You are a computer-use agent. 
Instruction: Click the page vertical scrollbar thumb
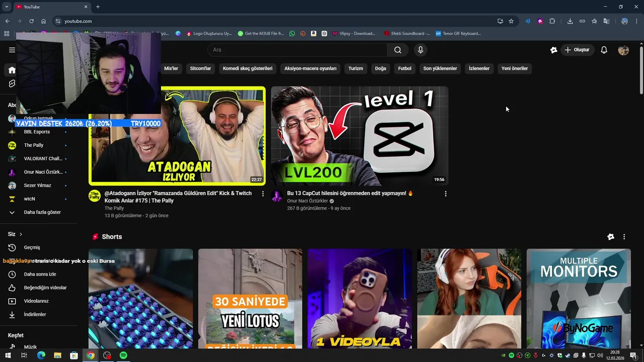641,69
